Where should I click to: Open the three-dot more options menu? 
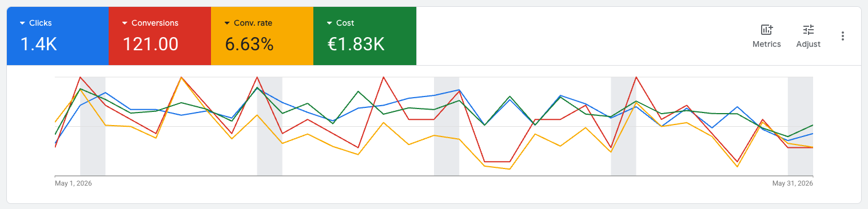coord(842,36)
